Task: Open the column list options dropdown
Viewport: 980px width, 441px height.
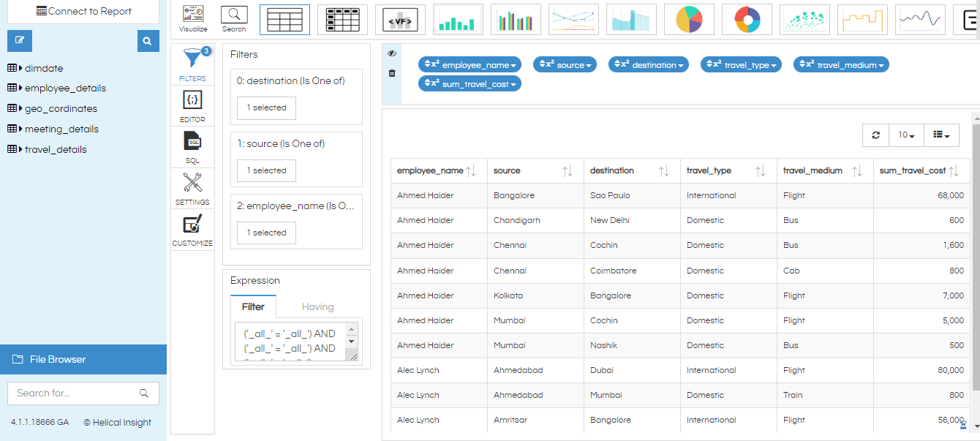Action: click(x=941, y=135)
